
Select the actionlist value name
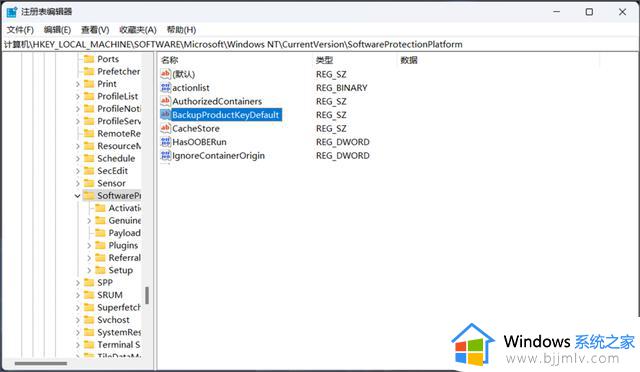(191, 87)
